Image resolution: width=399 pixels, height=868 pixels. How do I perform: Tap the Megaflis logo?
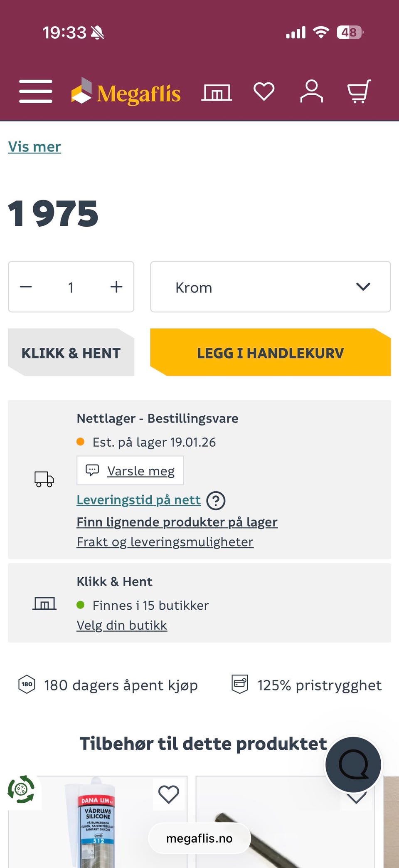point(126,92)
